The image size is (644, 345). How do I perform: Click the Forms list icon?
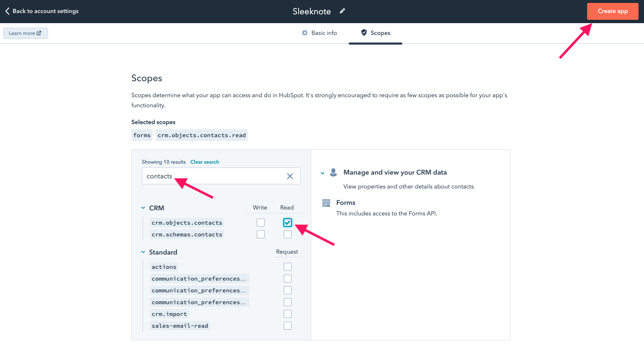tap(326, 203)
